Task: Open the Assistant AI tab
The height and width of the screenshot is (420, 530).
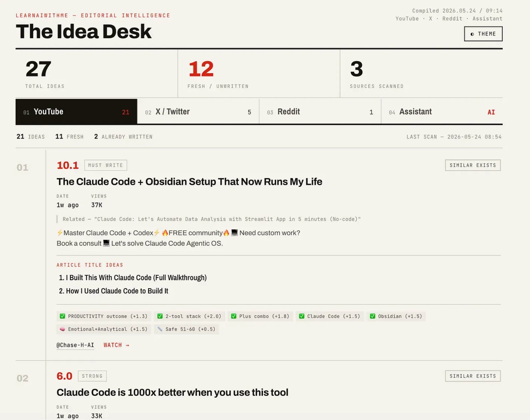Action: [442, 112]
